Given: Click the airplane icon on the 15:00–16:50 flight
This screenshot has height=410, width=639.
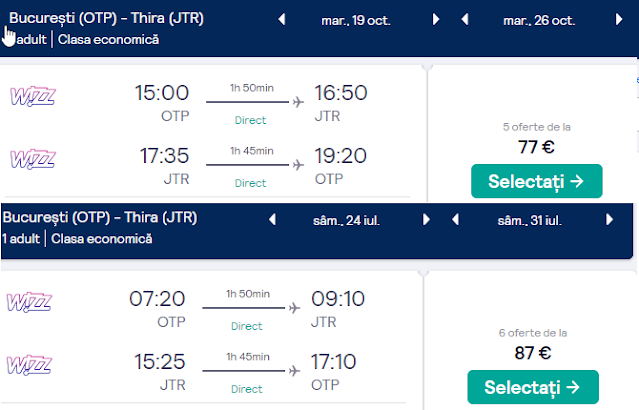Looking at the screenshot, I should pos(297,102).
